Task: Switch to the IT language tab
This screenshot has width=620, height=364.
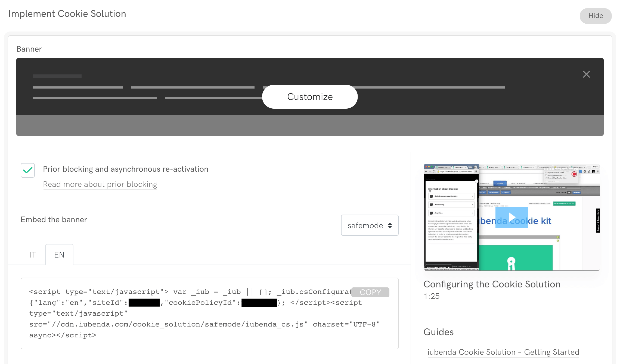Action: (33, 255)
